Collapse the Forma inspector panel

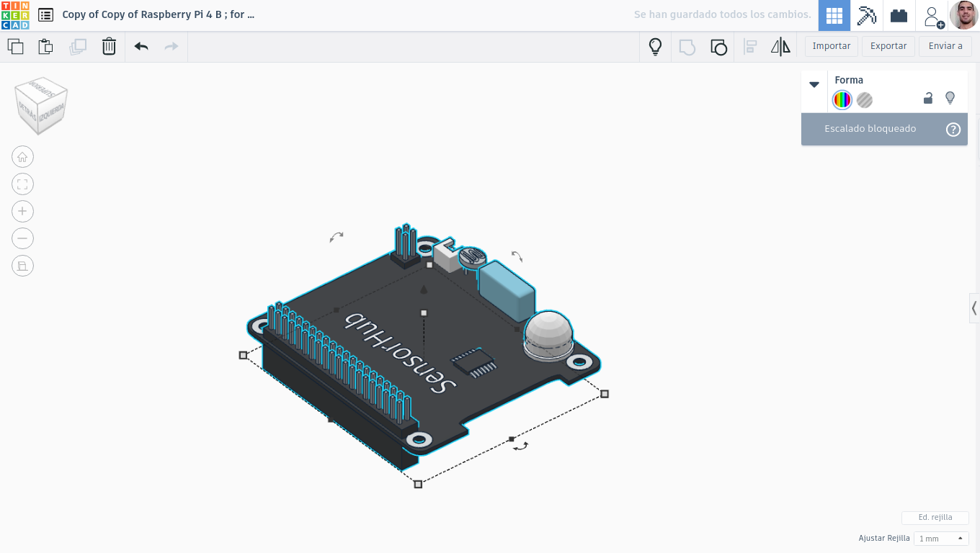(x=814, y=84)
